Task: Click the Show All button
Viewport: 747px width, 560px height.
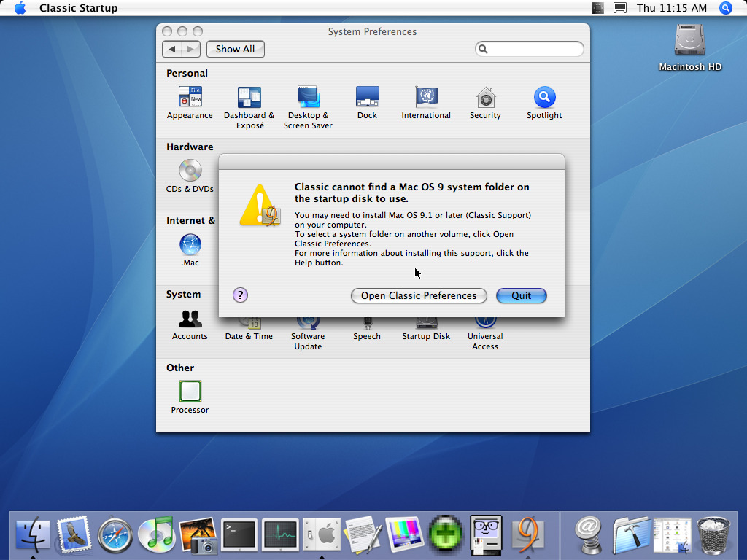Action: tap(236, 49)
